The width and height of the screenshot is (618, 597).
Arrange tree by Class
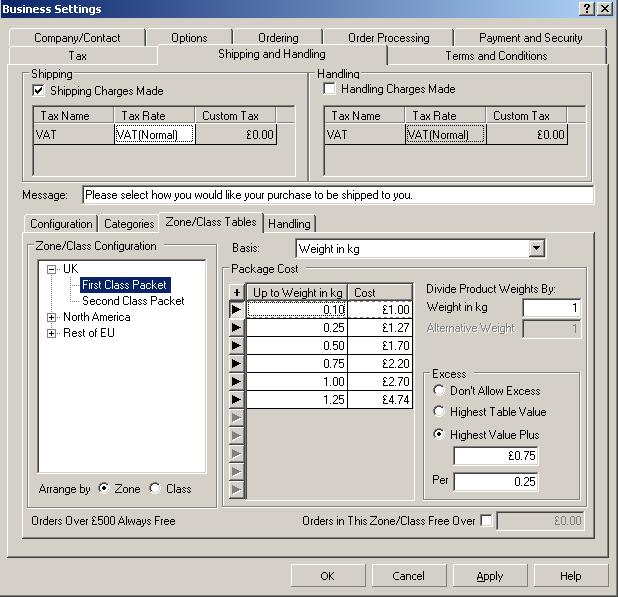coord(154,489)
